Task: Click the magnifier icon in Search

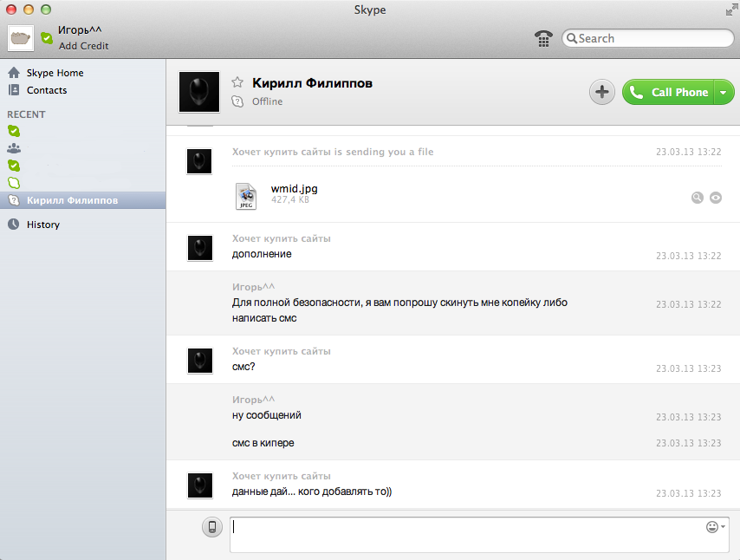Action: pos(572,38)
